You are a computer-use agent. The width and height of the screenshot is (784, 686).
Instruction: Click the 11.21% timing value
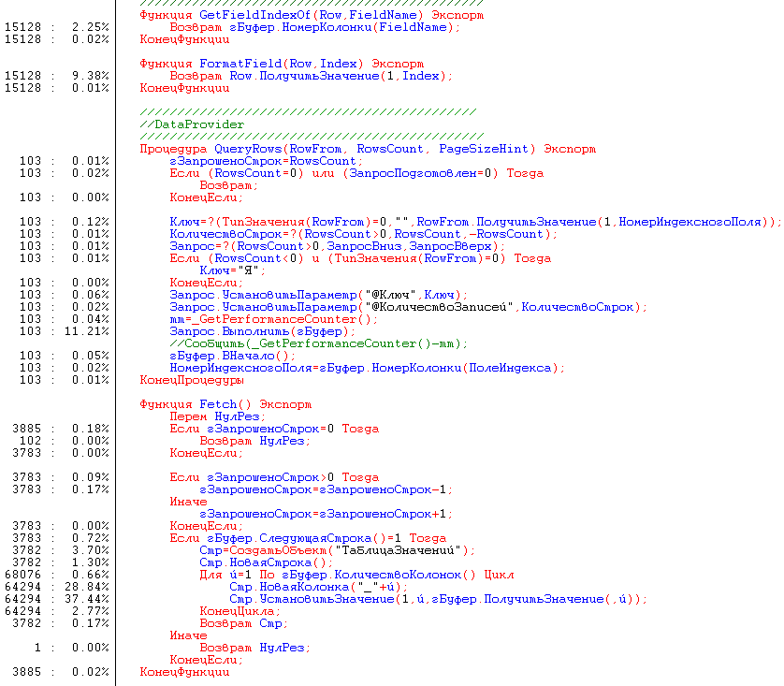(90, 331)
